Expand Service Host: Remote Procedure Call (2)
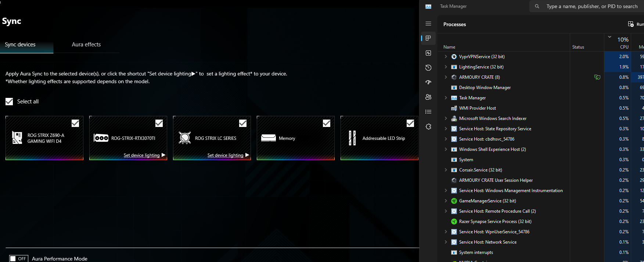The height and width of the screenshot is (262, 644). coord(446,211)
